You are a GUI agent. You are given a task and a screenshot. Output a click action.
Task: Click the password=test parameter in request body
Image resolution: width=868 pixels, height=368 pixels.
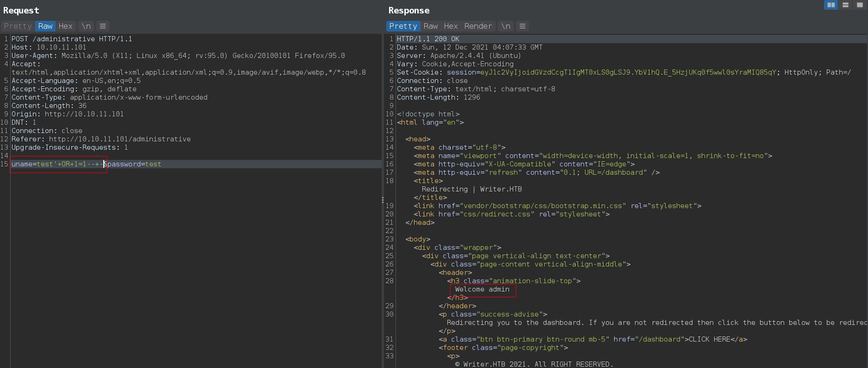(134, 164)
